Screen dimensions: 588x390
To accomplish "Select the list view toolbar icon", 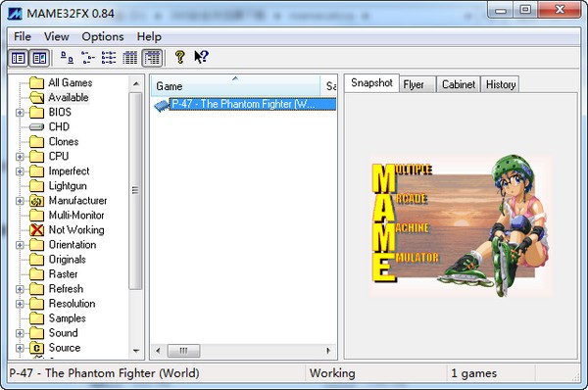I will (x=109, y=58).
